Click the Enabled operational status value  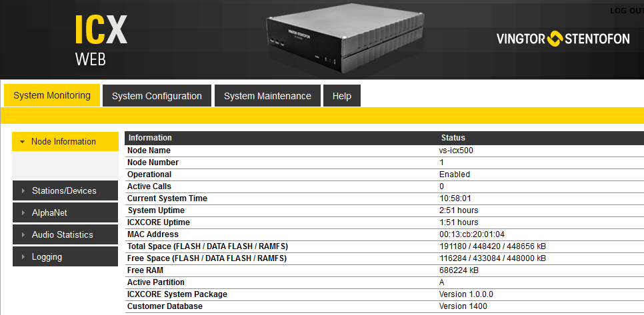pyautogui.click(x=454, y=174)
